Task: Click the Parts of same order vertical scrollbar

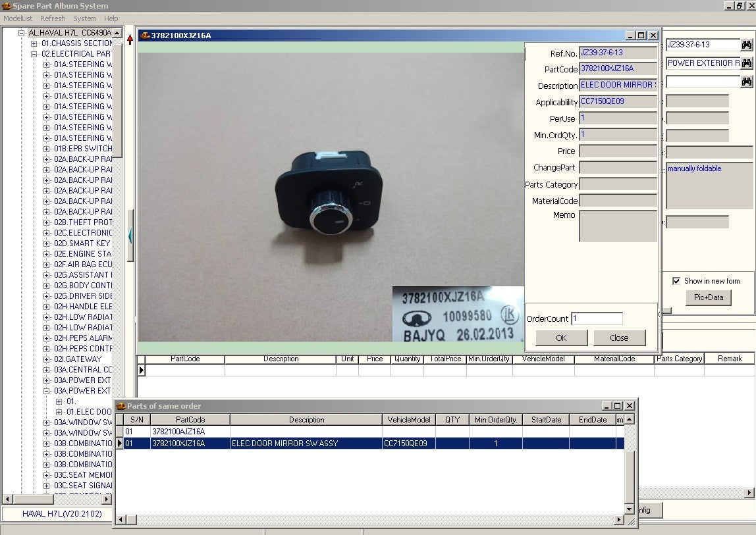Action: pyautogui.click(x=629, y=467)
